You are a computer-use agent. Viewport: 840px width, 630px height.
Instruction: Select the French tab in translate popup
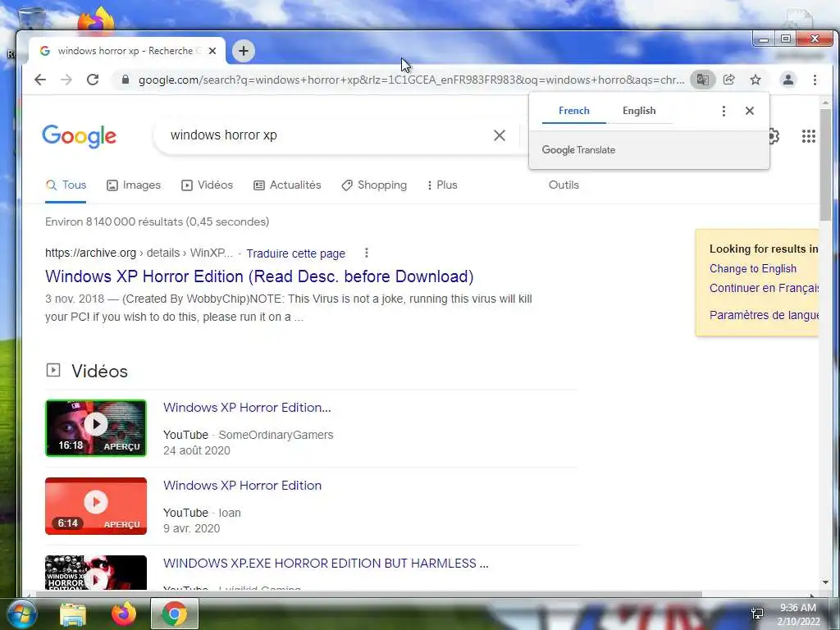click(x=573, y=111)
